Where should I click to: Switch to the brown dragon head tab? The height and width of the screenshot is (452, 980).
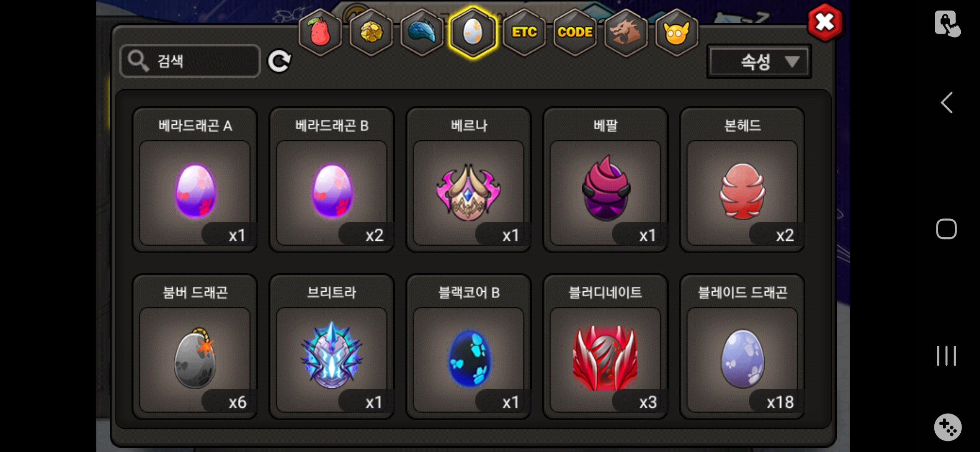pos(626,33)
